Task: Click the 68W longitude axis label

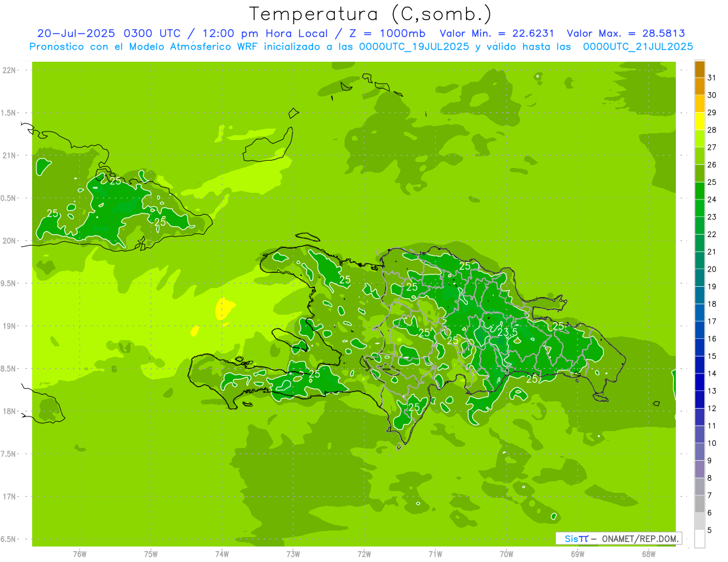Action: point(649,554)
